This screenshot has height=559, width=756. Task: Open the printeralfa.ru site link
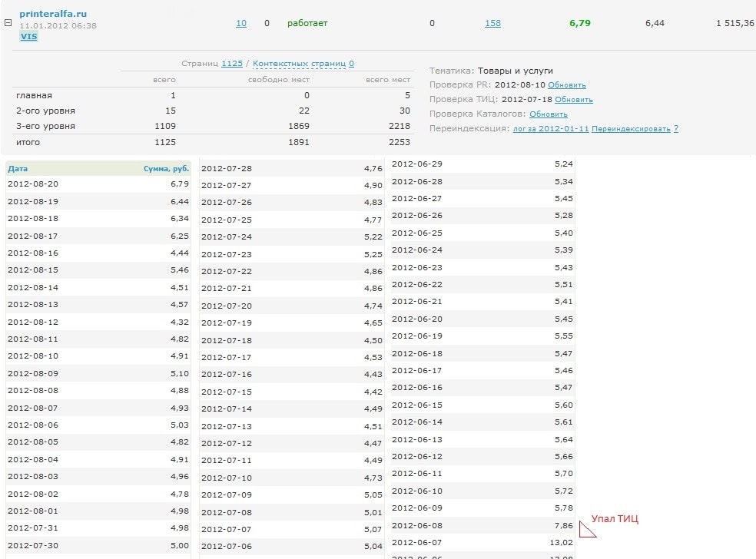pyautogui.click(x=53, y=13)
